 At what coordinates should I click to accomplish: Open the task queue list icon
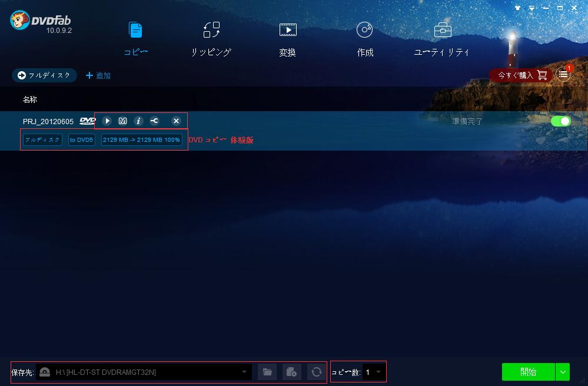click(563, 75)
